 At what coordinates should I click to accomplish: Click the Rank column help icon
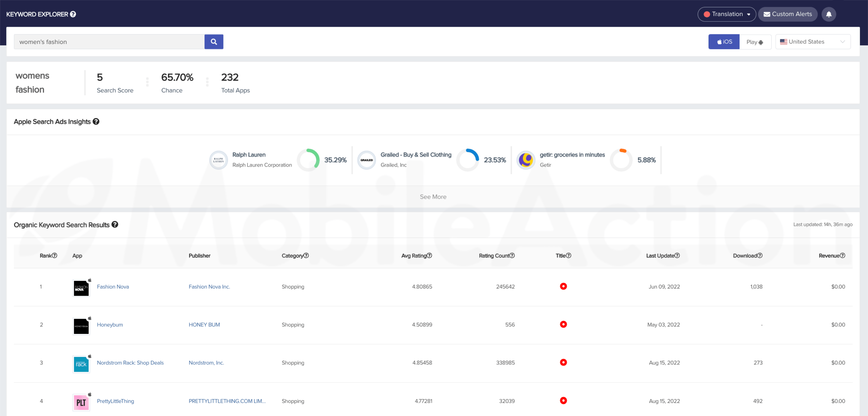[54, 256]
